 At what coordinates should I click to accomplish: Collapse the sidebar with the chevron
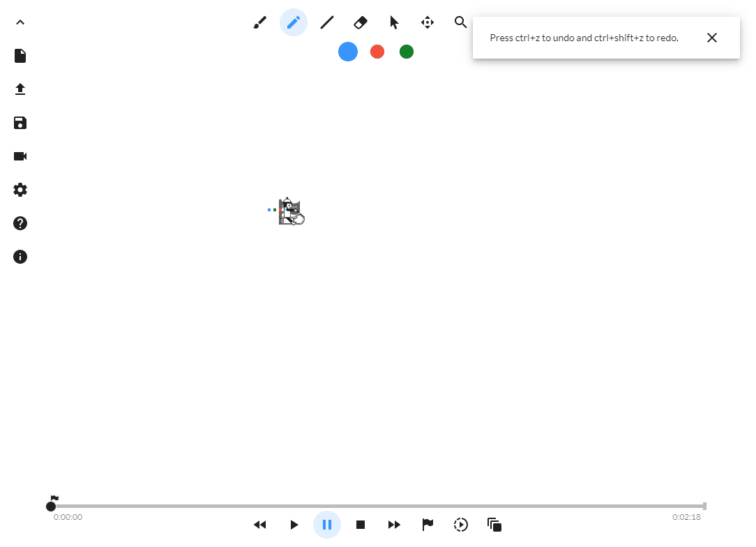click(20, 22)
